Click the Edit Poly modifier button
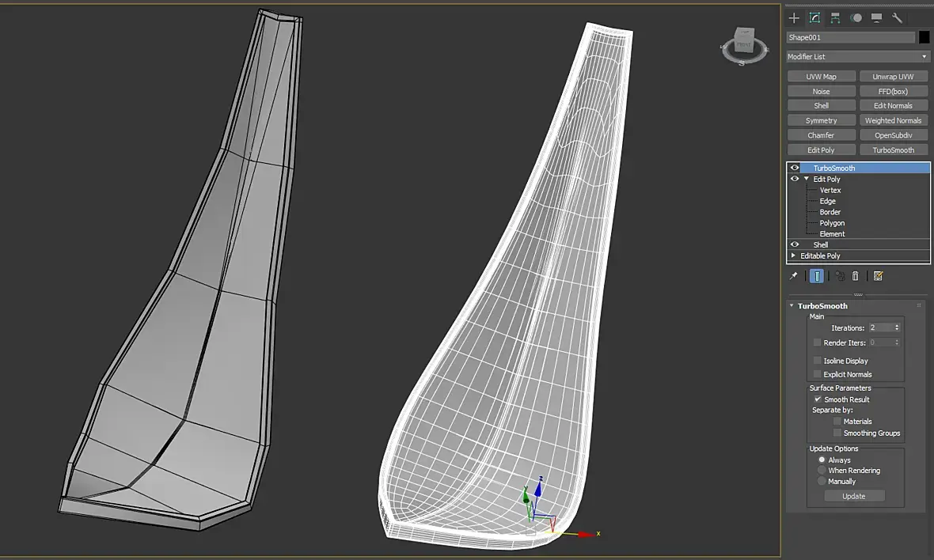 (x=822, y=150)
